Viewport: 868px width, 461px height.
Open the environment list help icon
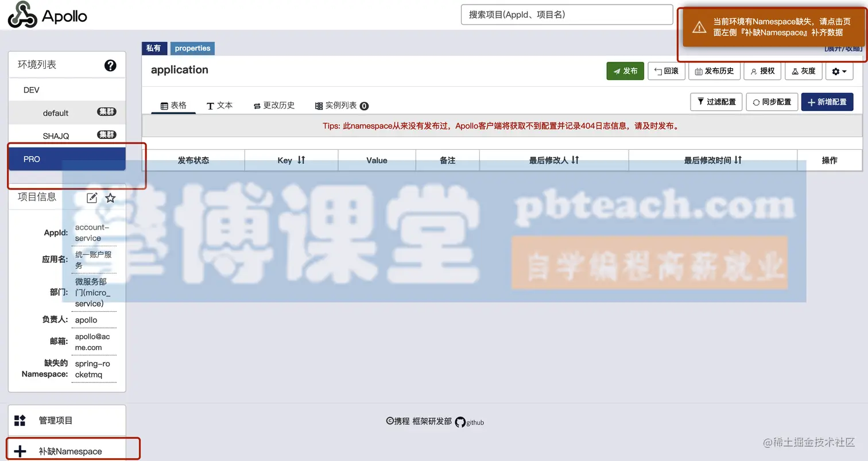click(110, 65)
